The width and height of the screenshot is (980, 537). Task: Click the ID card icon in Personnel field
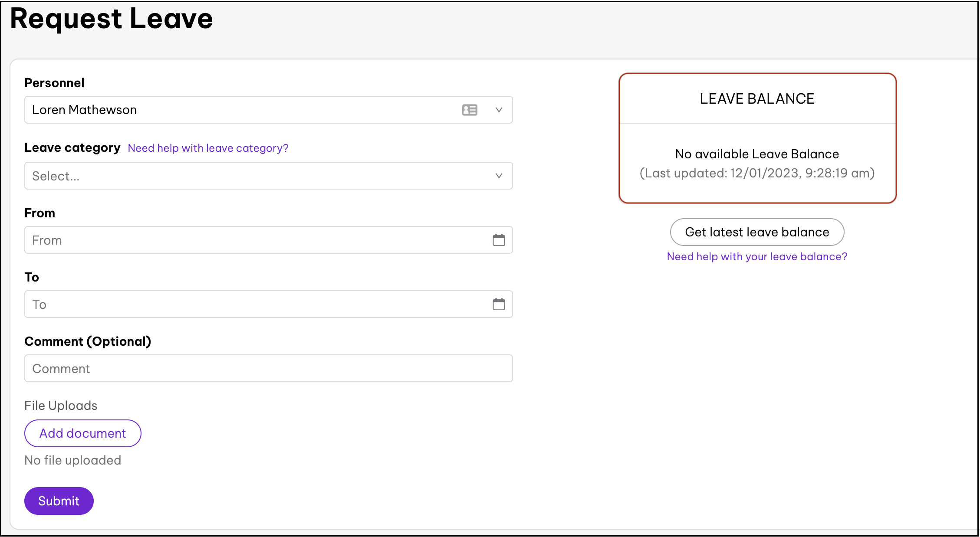click(x=470, y=110)
